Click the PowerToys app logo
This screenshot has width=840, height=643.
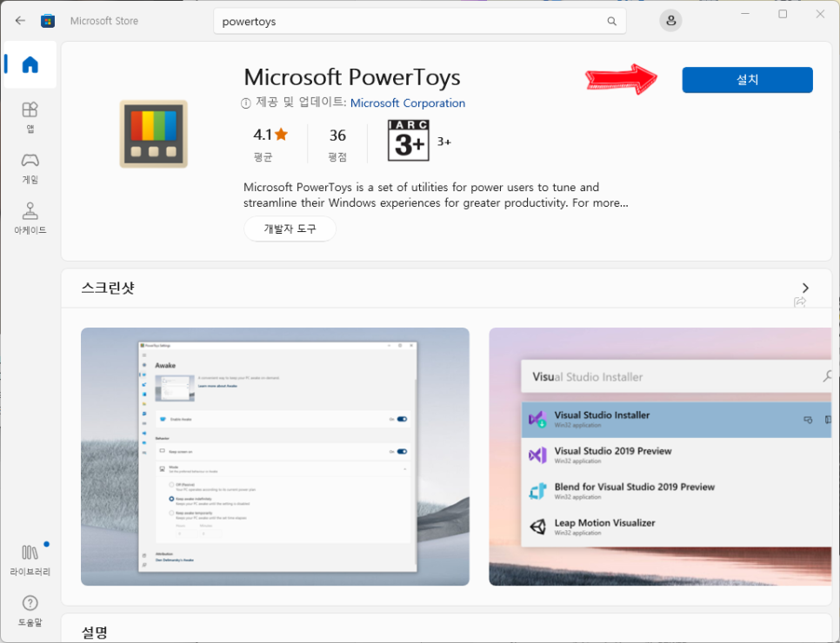pyautogui.click(x=154, y=134)
